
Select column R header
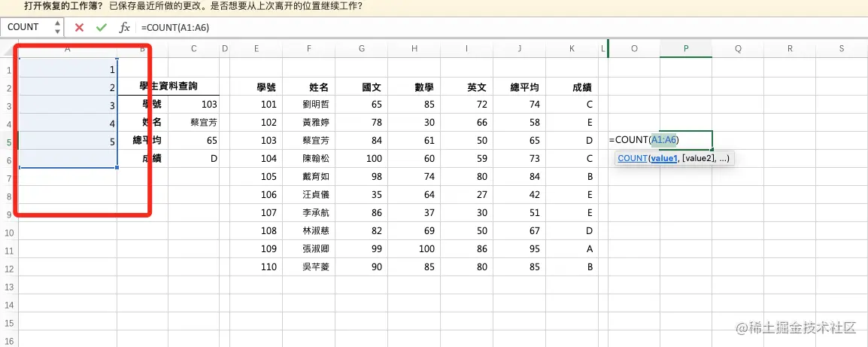point(790,49)
